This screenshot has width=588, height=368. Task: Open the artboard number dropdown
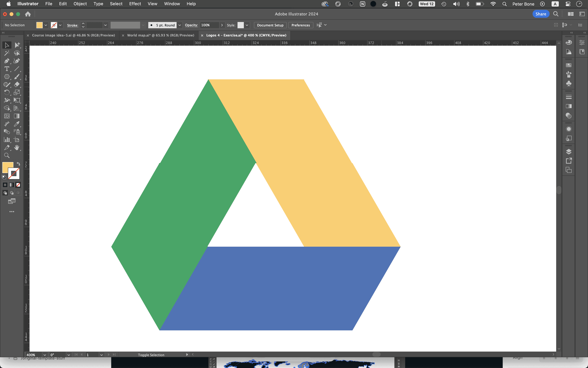pos(102,355)
